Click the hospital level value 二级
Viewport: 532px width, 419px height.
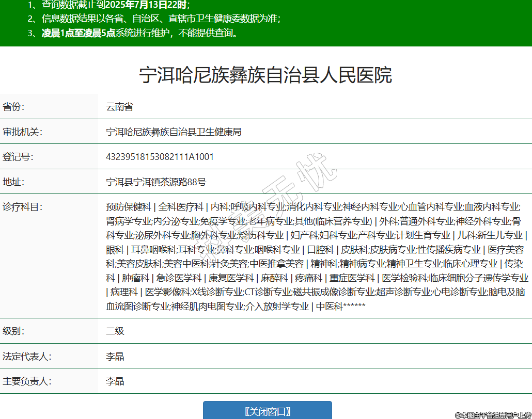115,331
